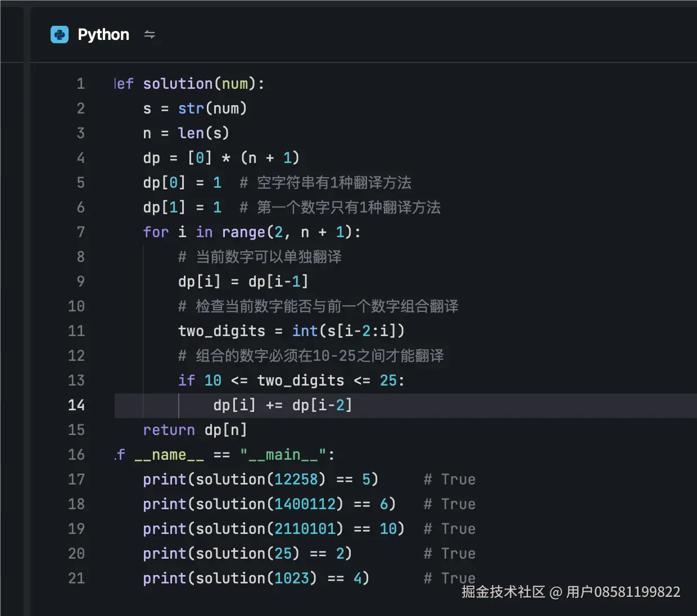
Task: Click the comment '第一个数字只有1种翻译方法'
Action: [x=348, y=207]
